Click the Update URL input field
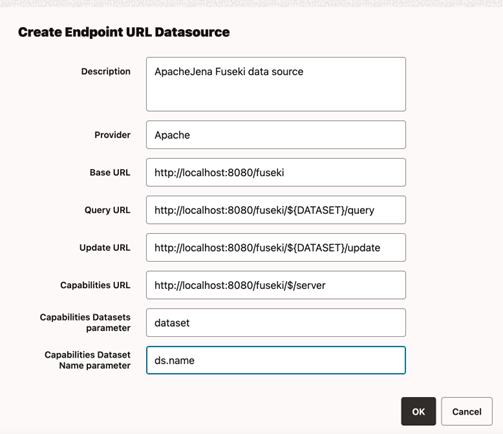Screen dimensions: 503x434 [276, 247]
